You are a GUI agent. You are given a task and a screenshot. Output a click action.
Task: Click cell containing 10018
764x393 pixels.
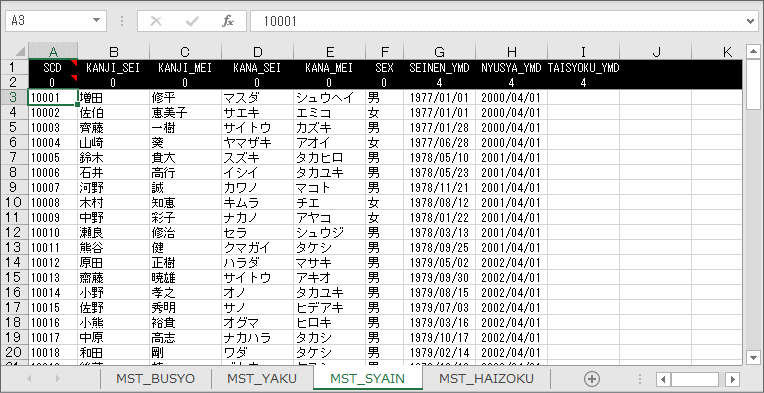point(53,352)
